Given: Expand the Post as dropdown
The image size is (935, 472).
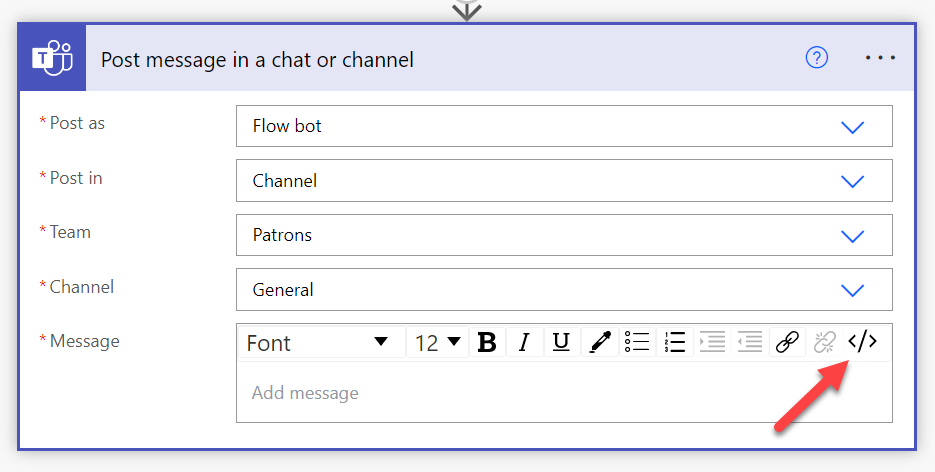Looking at the screenshot, I should [852, 127].
